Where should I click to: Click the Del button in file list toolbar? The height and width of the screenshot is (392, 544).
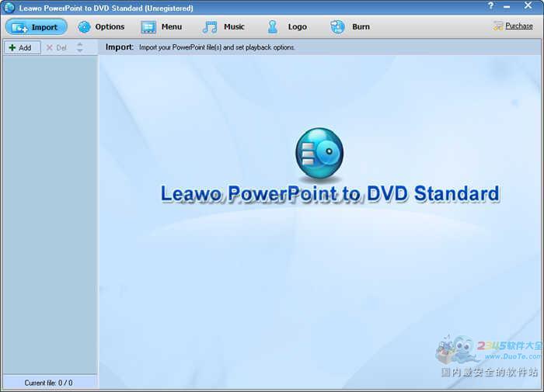(56, 47)
